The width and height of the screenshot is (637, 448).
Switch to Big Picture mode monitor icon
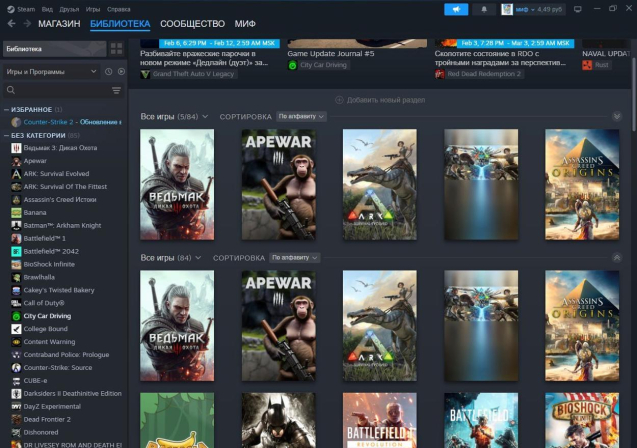coord(579,9)
